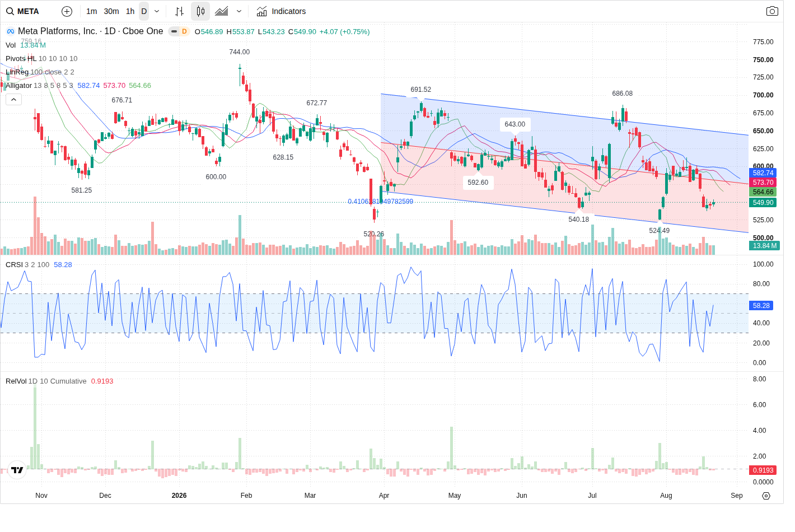Click the low value L543.23
795x532 pixels.
[x=271, y=32]
